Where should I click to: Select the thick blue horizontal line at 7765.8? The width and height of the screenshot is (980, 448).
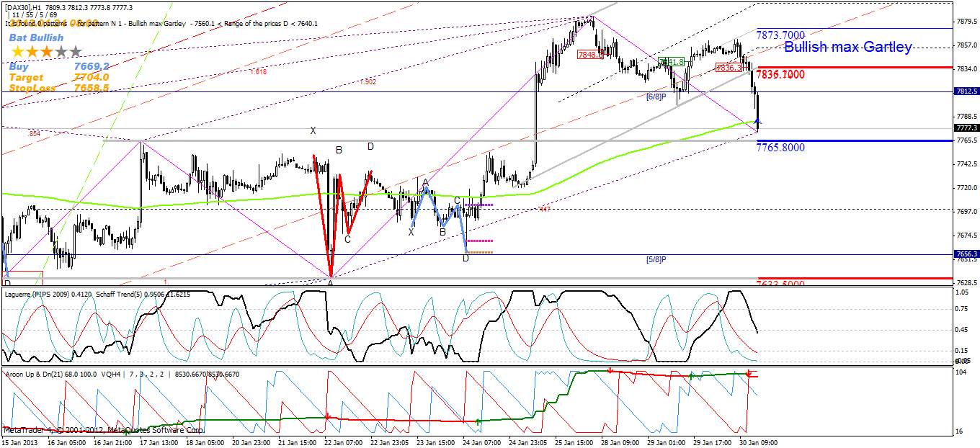[x=854, y=140]
